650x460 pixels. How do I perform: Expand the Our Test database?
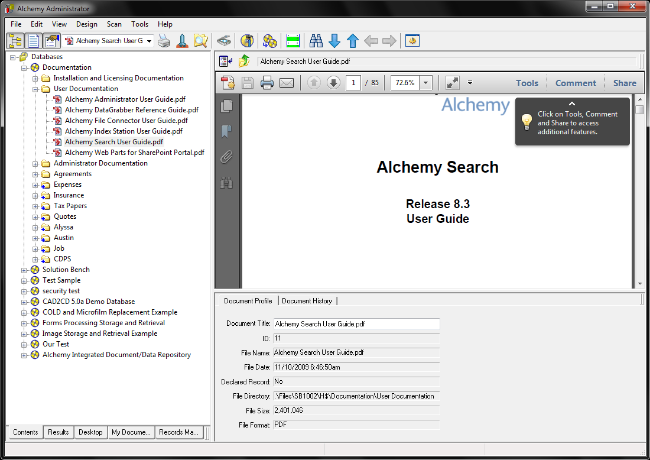click(x=24, y=344)
